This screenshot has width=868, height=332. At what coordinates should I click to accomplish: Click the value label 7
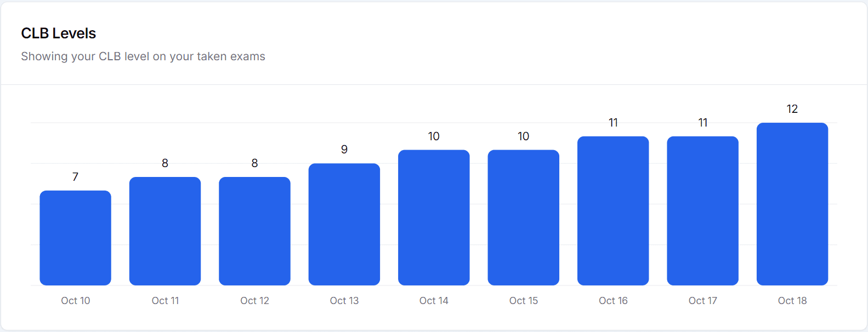coord(75,177)
